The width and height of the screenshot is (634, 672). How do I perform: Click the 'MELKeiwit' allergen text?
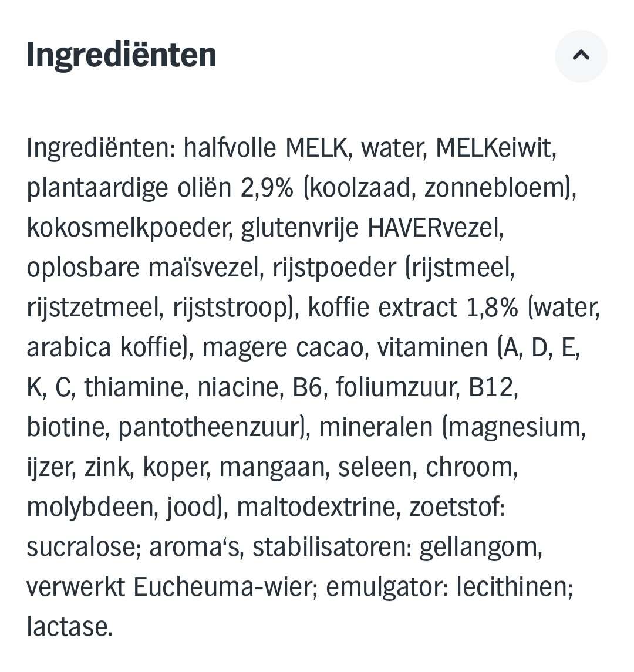point(495,148)
